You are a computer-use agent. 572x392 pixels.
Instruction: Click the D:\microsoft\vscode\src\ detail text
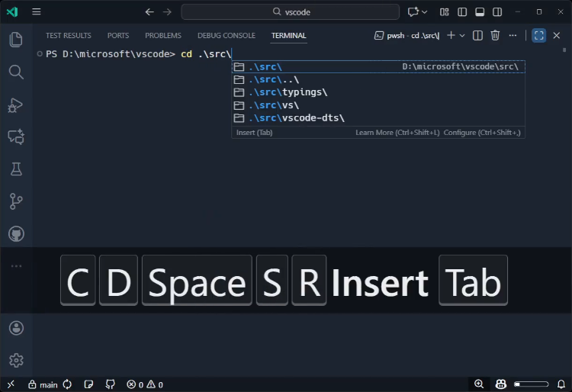click(x=460, y=66)
